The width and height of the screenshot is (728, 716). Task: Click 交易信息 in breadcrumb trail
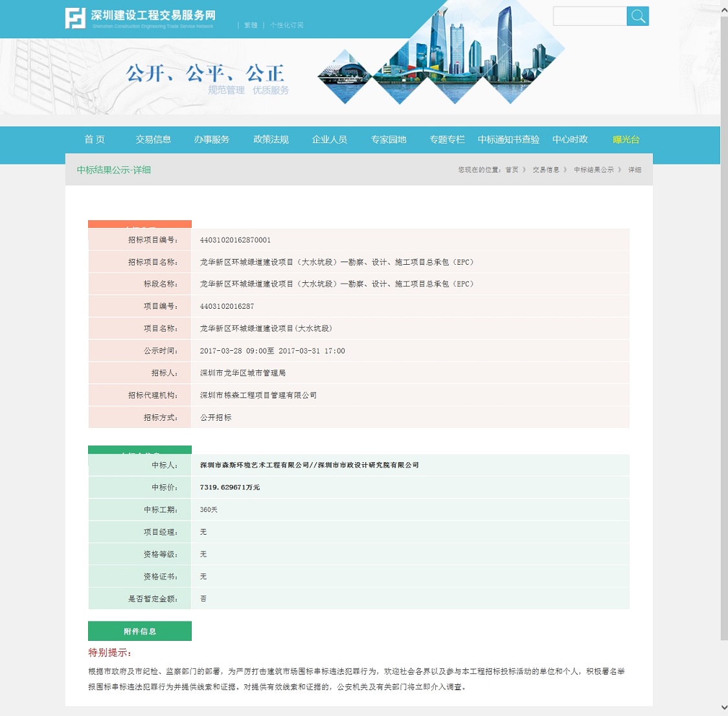[546, 170]
